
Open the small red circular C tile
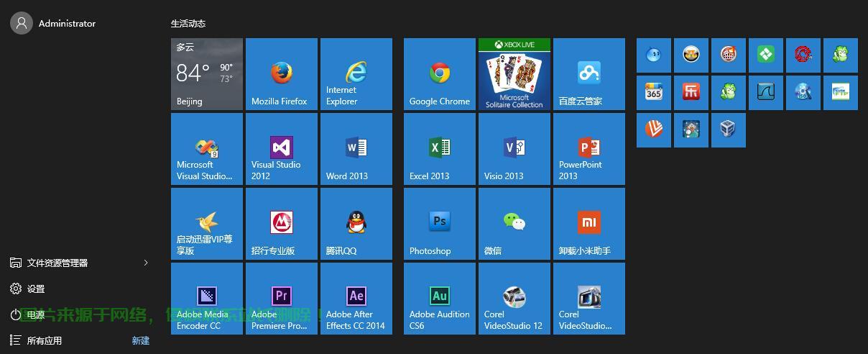click(x=803, y=55)
